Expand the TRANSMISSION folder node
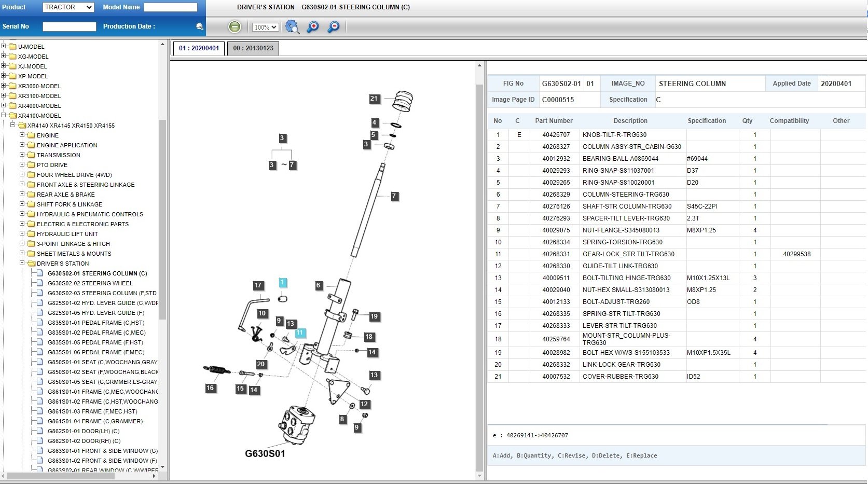This screenshot has height=484, width=868. (22, 155)
